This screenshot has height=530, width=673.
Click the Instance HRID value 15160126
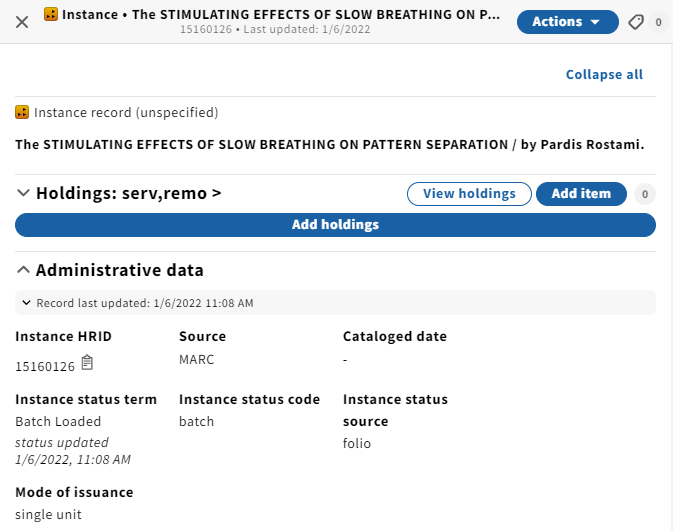[45, 366]
